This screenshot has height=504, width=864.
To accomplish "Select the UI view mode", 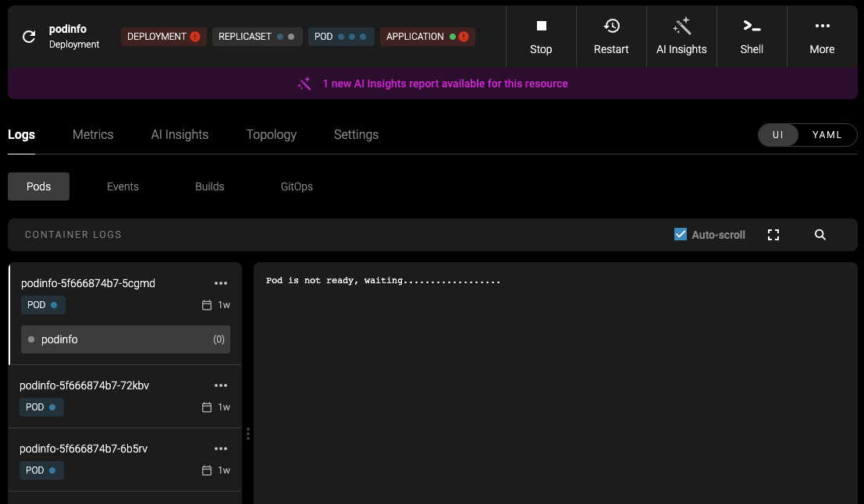I will (777, 134).
